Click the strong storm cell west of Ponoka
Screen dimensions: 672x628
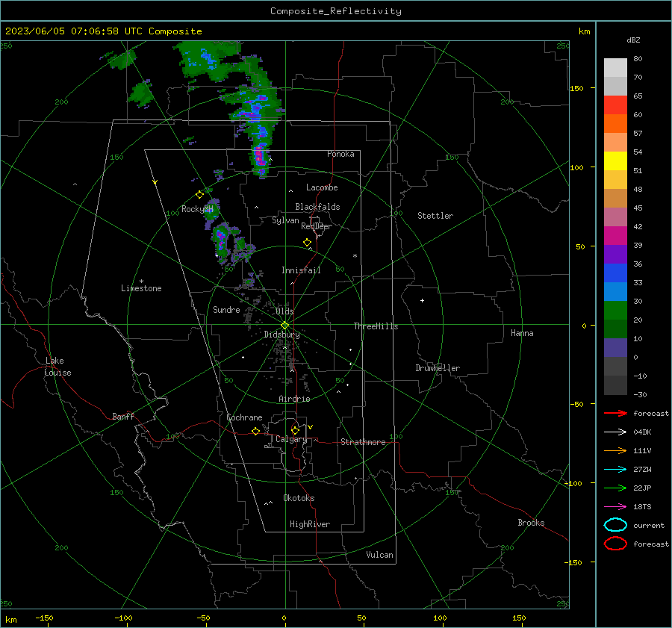[x=260, y=156]
